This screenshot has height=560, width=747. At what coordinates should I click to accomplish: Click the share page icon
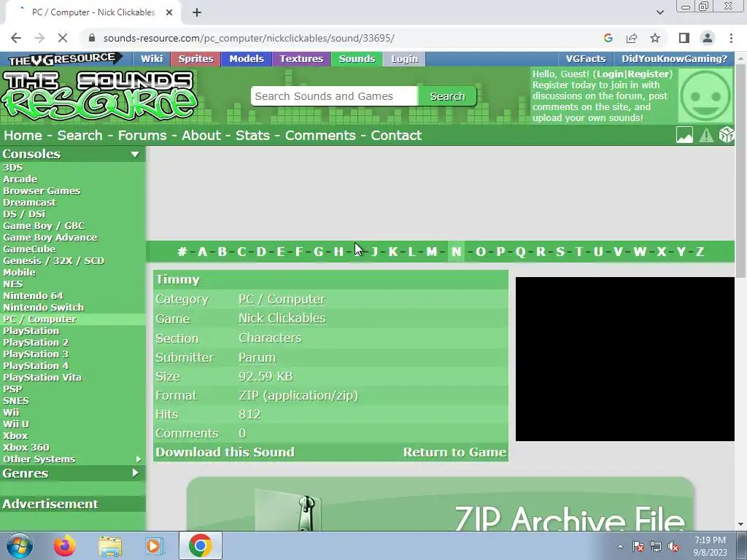point(632,38)
